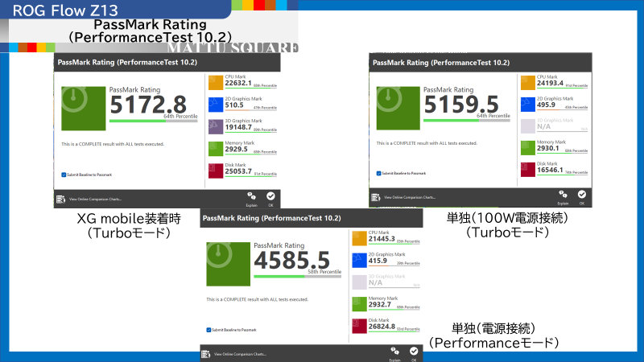Click comparison charts icon in 5172.8 window
This screenshot has height=362, width=644.
(x=61, y=199)
